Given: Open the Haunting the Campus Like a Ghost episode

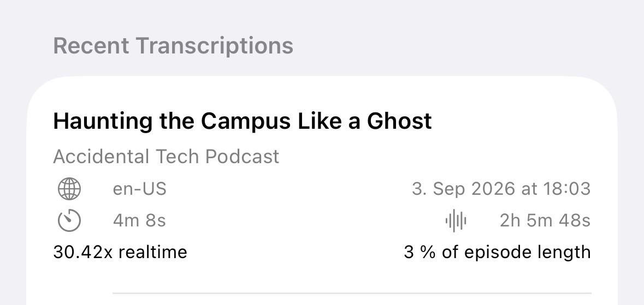Looking at the screenshot, I should [x=243, y=121].
